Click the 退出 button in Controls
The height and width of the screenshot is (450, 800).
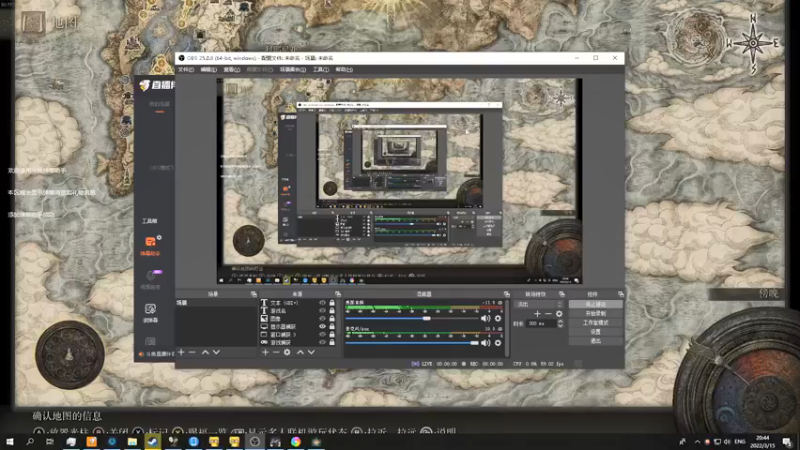(595, 341)
